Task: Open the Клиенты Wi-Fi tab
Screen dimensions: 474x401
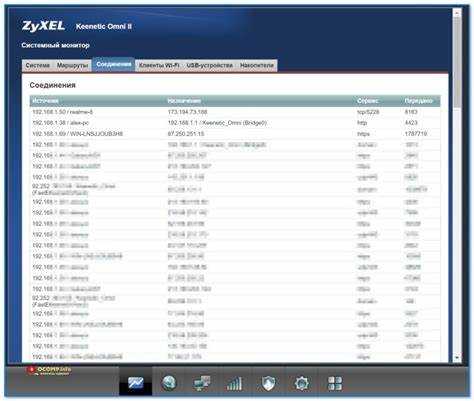Action: (x=159, y=65)
